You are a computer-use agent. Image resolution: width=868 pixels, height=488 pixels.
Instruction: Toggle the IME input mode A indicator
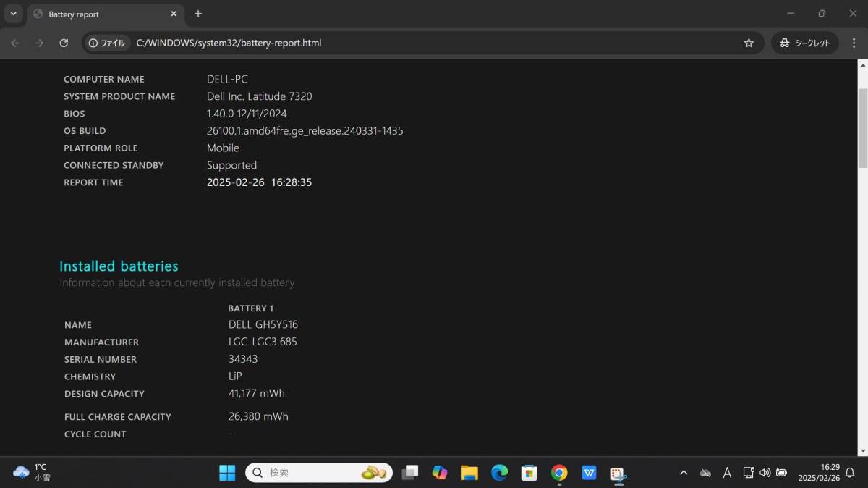[x=727, y=473]
